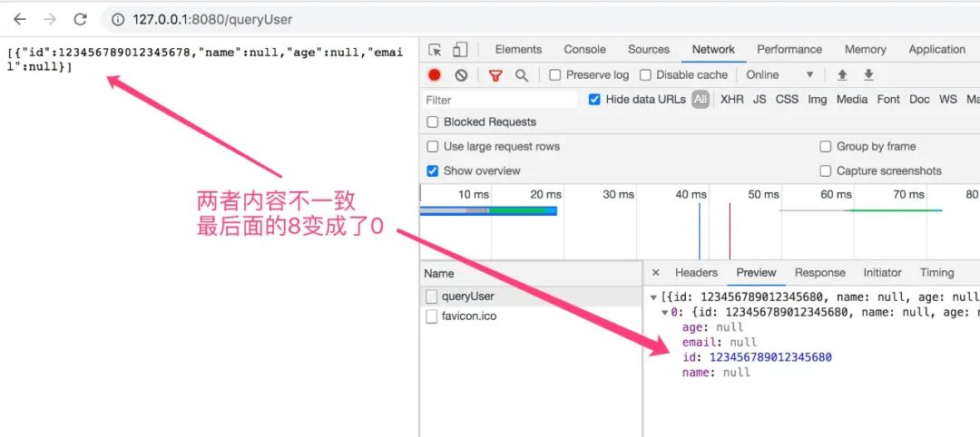Toggle the red filter funnel icon
The width and height of the screenshot is (980, 437).
click(495, 75)
